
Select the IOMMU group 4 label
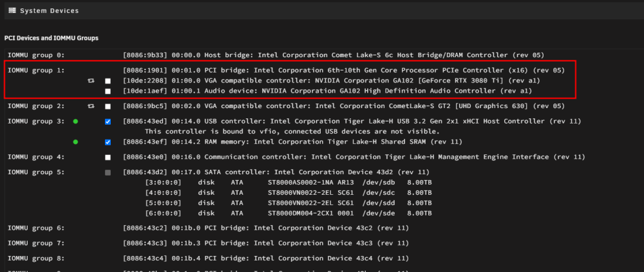(x=36, y=157)
